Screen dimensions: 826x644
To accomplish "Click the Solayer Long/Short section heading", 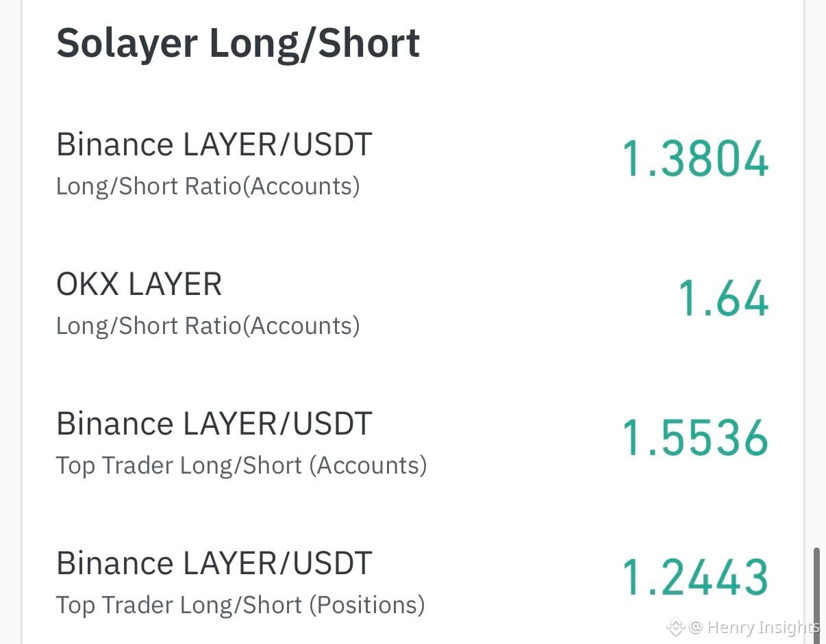I will (x=238, y=43).
